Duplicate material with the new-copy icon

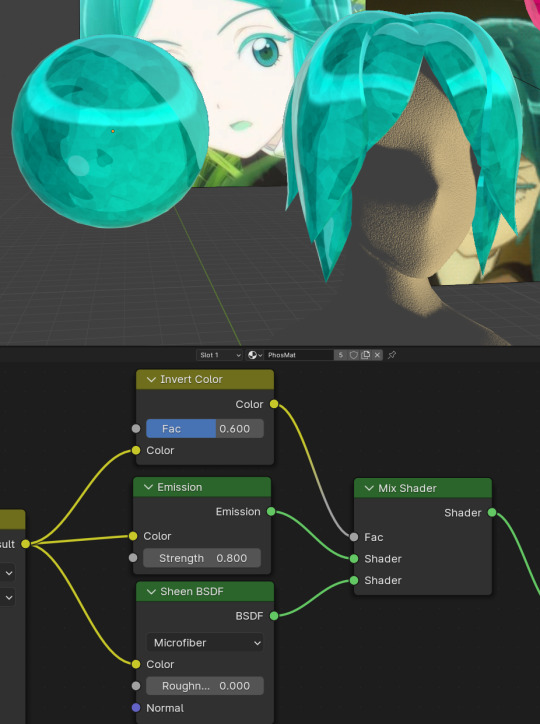tap(365, 355)
